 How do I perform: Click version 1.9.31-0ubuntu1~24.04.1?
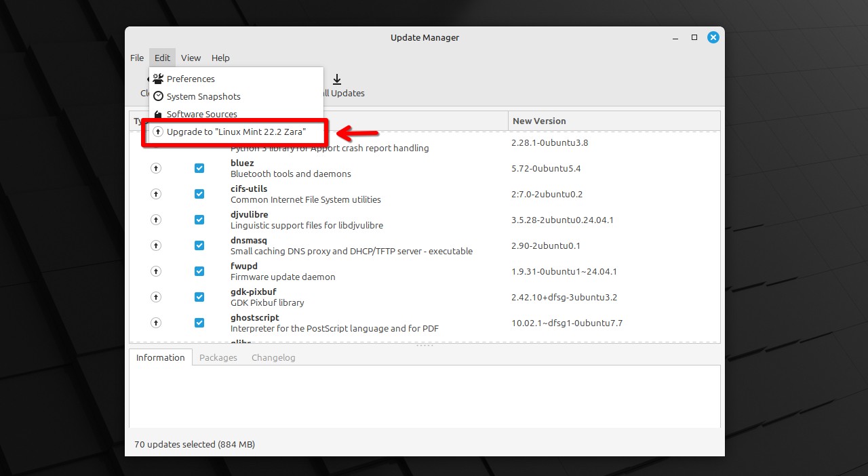point(564,271)
